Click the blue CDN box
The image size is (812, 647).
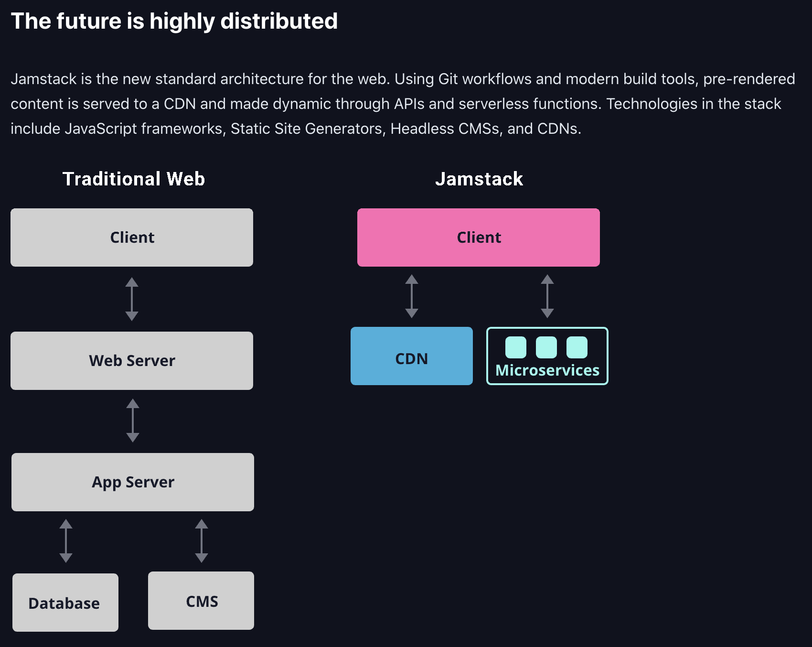click(412, 356)
